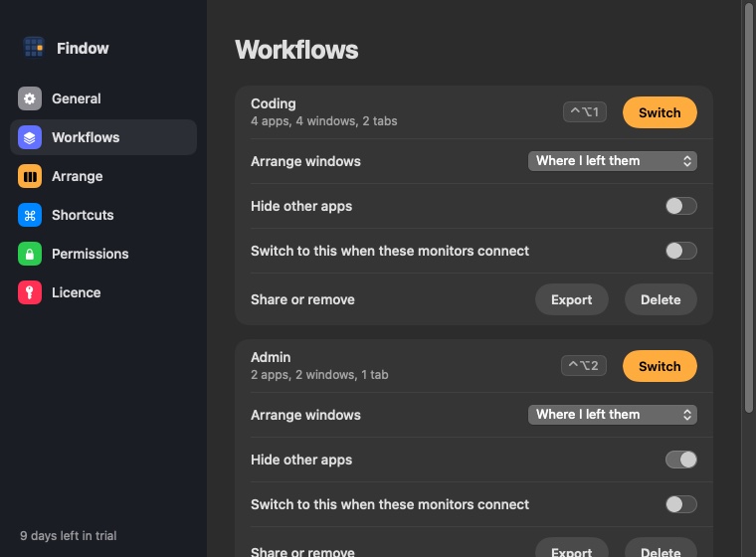Screen dimensions: 756x557
Task: Click the vertical scrollbar thumb
Action: pos(748,207)
